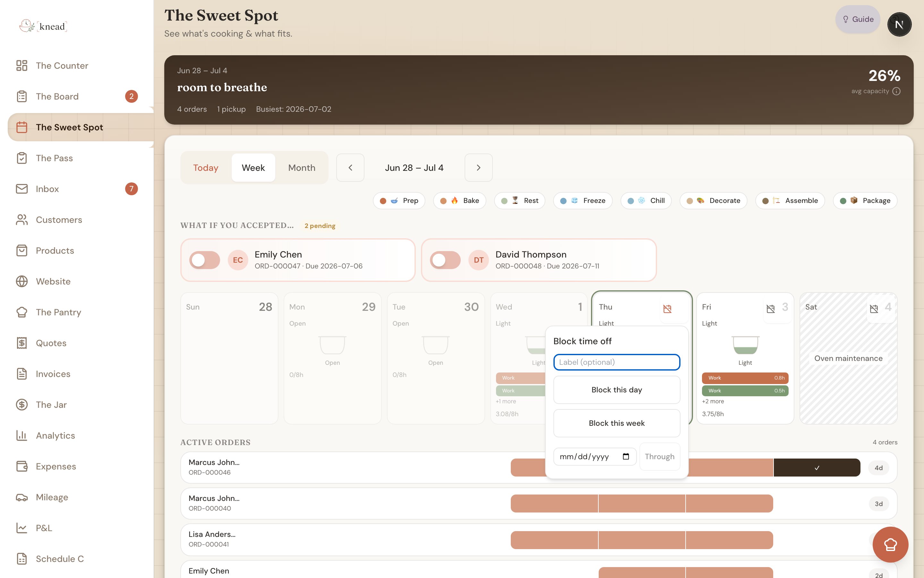Click the knead logo
The height and width of the screenshot is (578, 924).
43,26
